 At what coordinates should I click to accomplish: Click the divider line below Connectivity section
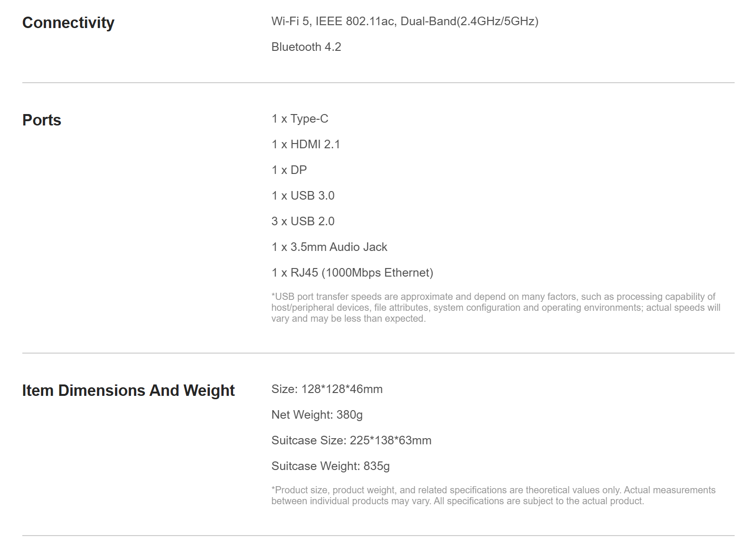tap(378, 83)
